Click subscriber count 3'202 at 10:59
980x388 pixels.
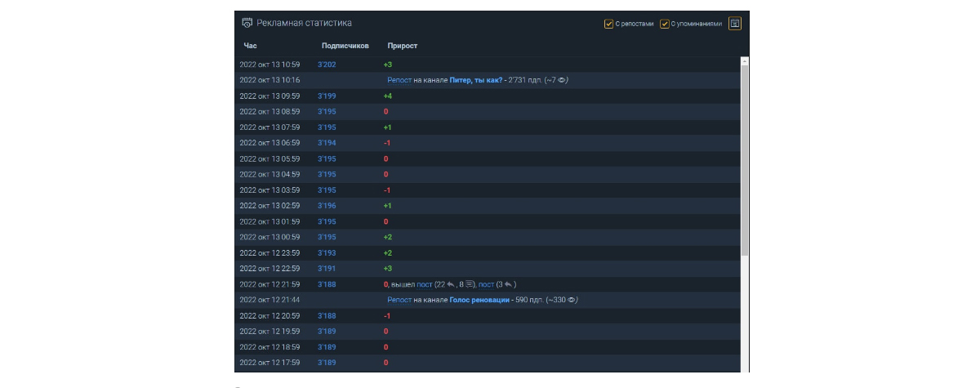[x=327, y=64]
